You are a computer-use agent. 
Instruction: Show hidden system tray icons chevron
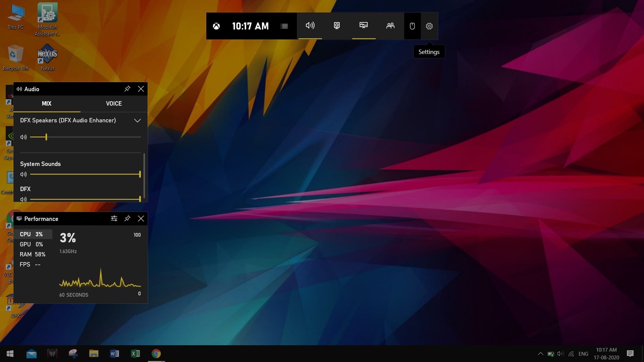(540, 354)
